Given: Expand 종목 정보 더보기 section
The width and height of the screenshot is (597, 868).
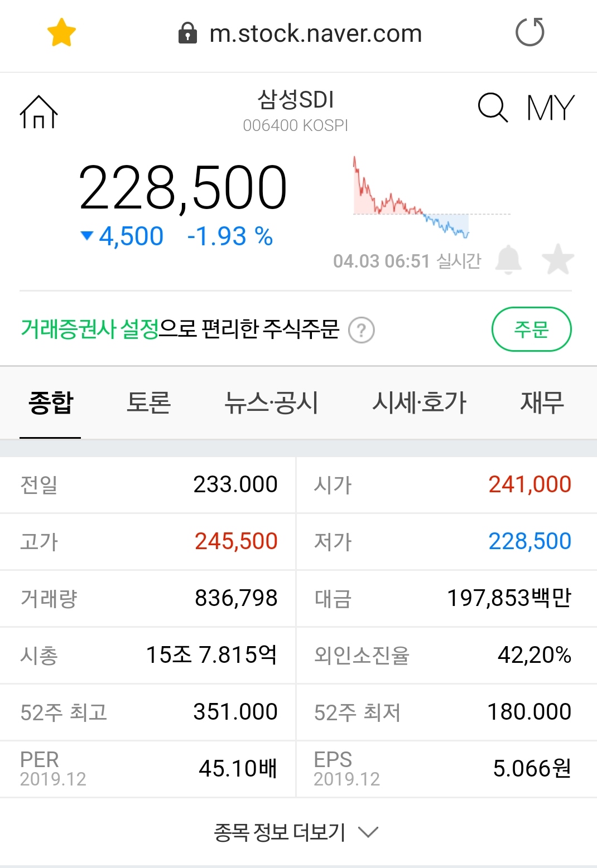Looking at the screenshot, I should tap(296, 832).
